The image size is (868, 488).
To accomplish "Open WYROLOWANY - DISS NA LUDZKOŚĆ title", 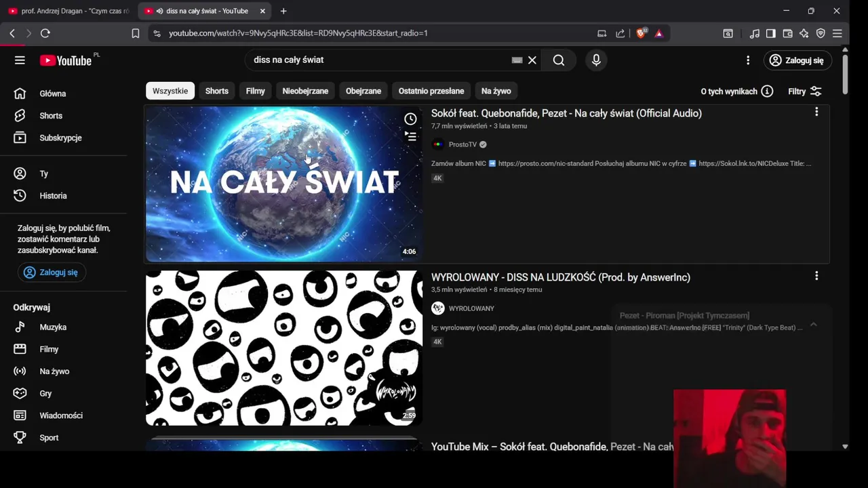I will [561, 277].
